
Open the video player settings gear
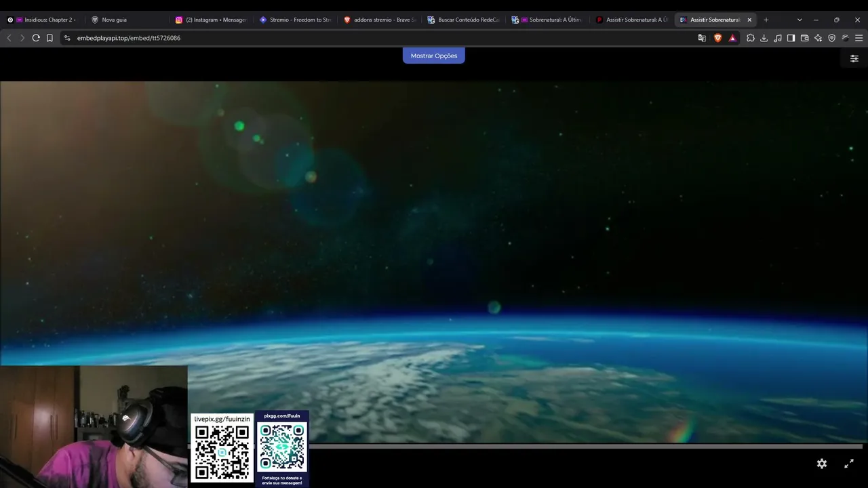coord(822,464)
